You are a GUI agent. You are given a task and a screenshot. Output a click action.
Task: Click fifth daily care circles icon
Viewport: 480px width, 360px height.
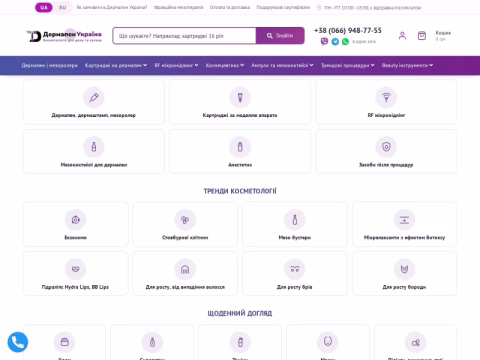(x=415, y=342)
